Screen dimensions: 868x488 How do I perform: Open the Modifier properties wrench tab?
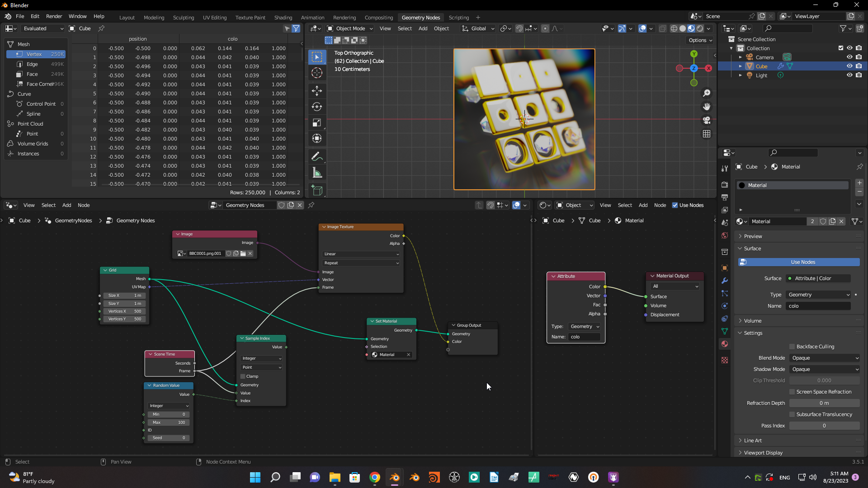point(725,281)
